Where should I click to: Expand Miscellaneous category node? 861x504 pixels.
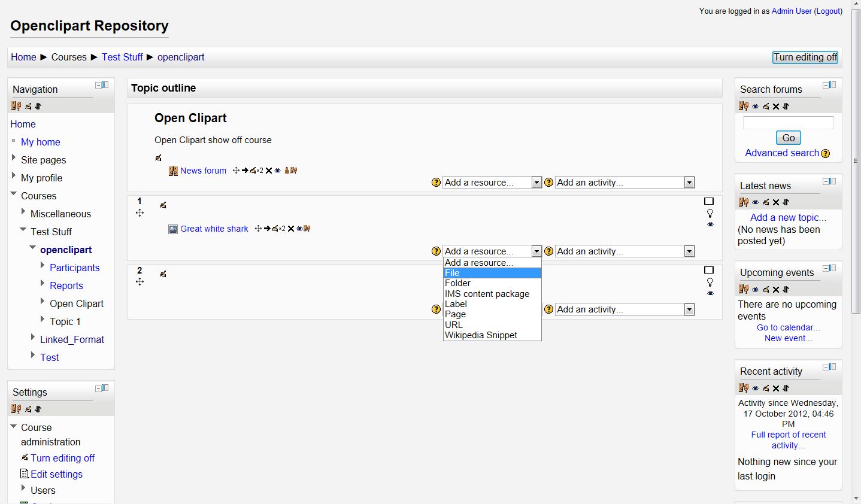(23, 212)
